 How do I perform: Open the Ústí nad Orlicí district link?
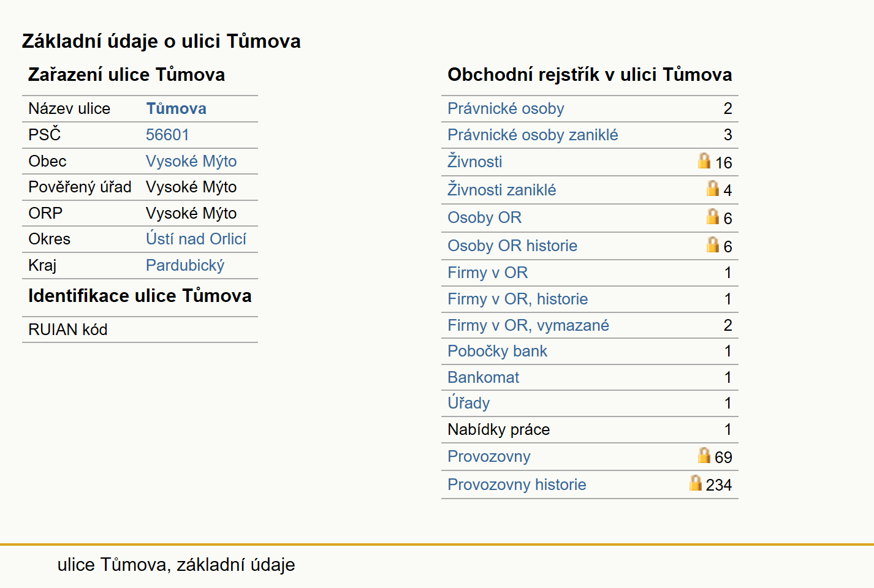click(196, 239)
